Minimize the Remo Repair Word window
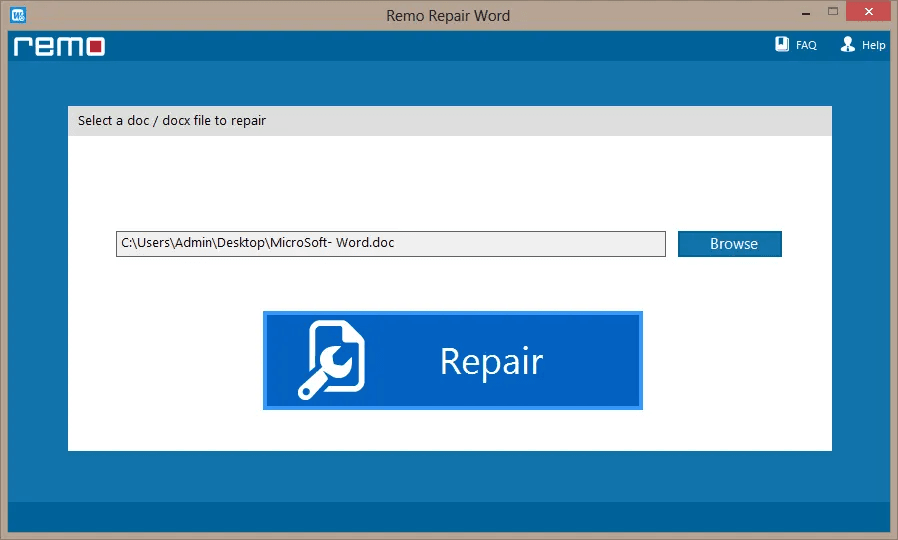Viewport: 898px width, 540px height. pyautogui.click(x=806, y=13)
